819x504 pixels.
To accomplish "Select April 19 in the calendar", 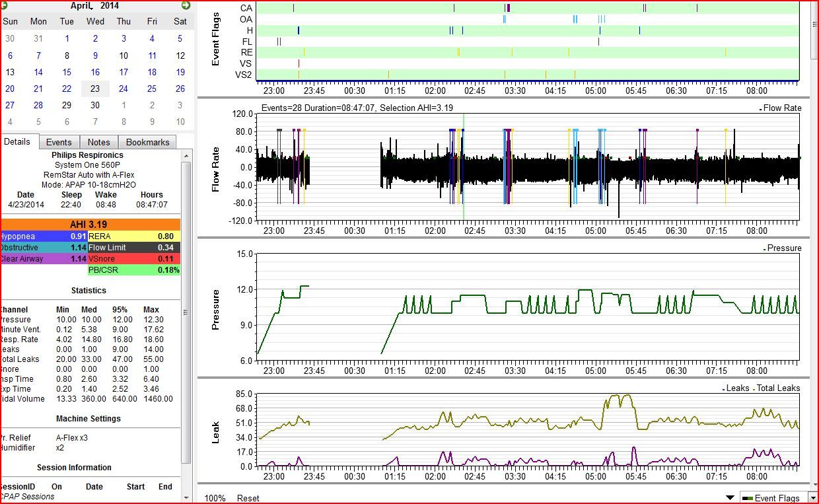I will click(180, 72).
